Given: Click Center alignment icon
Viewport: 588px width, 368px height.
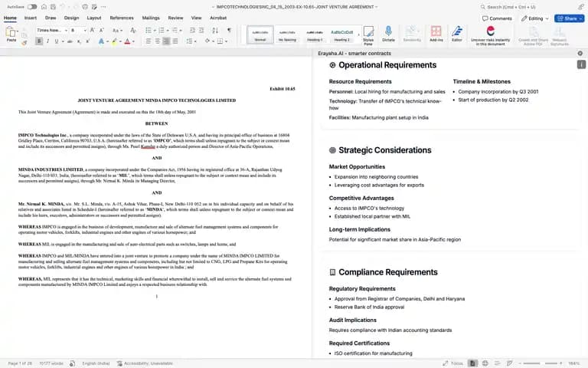Looking at the screenshot, I should pos(158,41).
